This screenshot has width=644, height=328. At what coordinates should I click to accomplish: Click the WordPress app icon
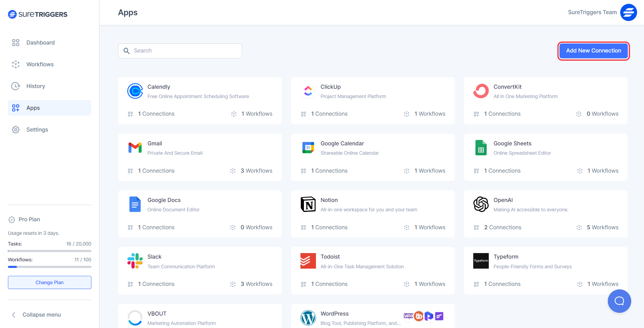click(x=308, y=318)
